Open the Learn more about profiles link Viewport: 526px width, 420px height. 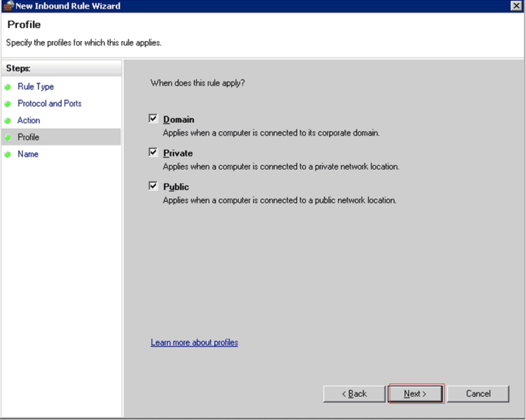tap(194, 343)
